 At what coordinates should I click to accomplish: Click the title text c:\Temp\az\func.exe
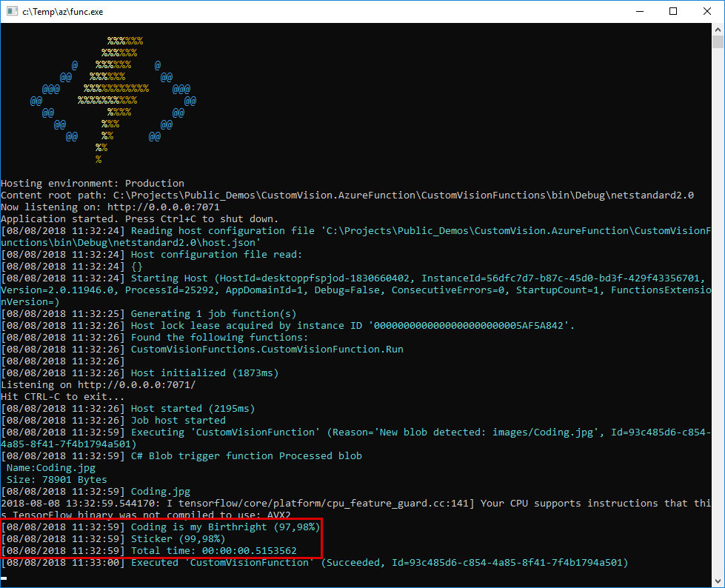62,12
